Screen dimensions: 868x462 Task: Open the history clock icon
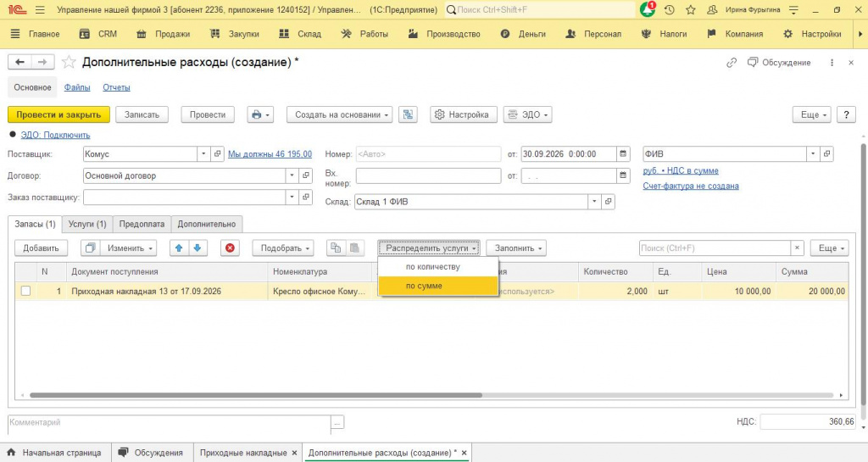coord(670,10)
